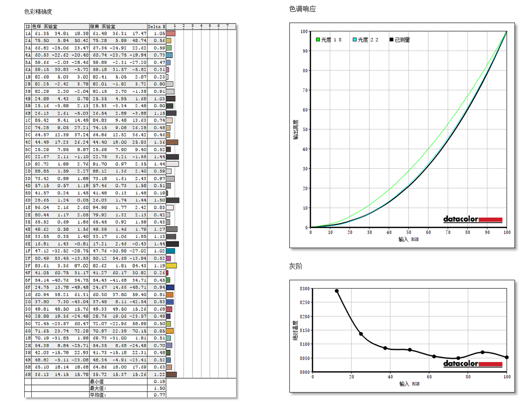Click the 色样 实验室 column header
532x403 pixels.
[x=45, y=27]
